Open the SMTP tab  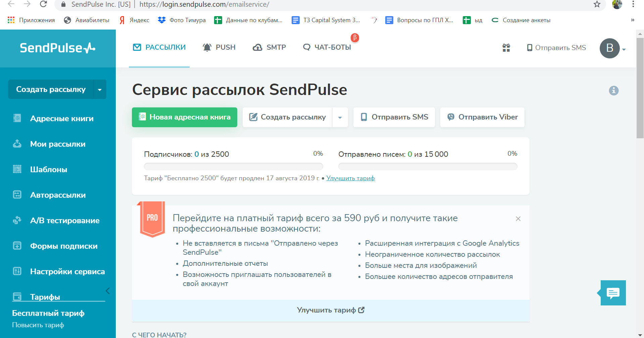pos(269,47)
